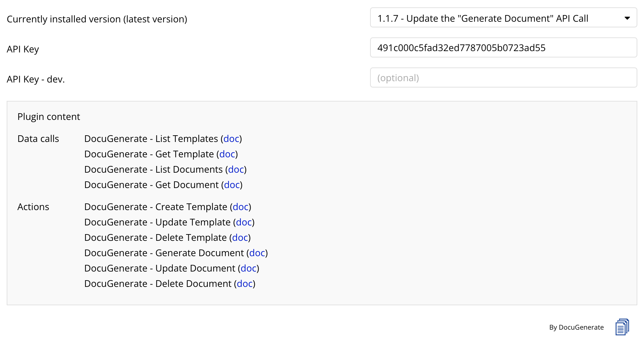Open doc link for Get Template
The image size is (644, 344).
[227, 154]
